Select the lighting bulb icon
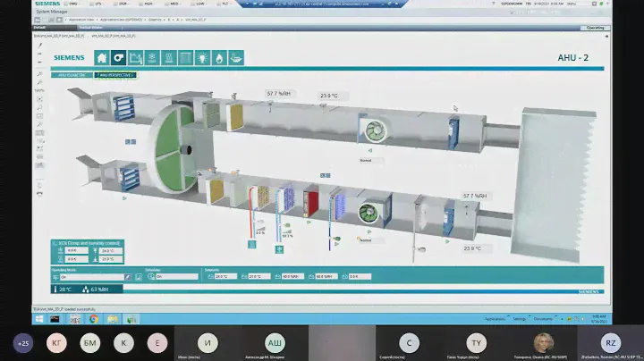The width and height of the screenshot is (644, 361). click(x=202, y=58)
